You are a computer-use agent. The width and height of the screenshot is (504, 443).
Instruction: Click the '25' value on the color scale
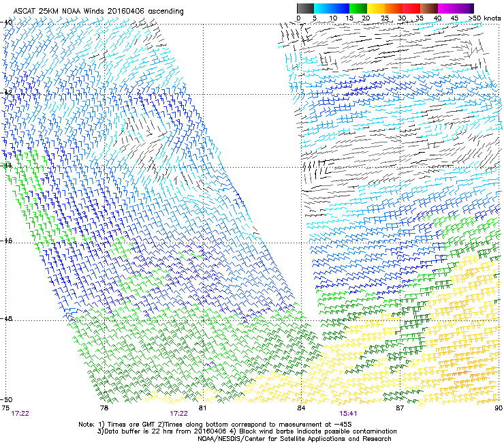[385, 18]
